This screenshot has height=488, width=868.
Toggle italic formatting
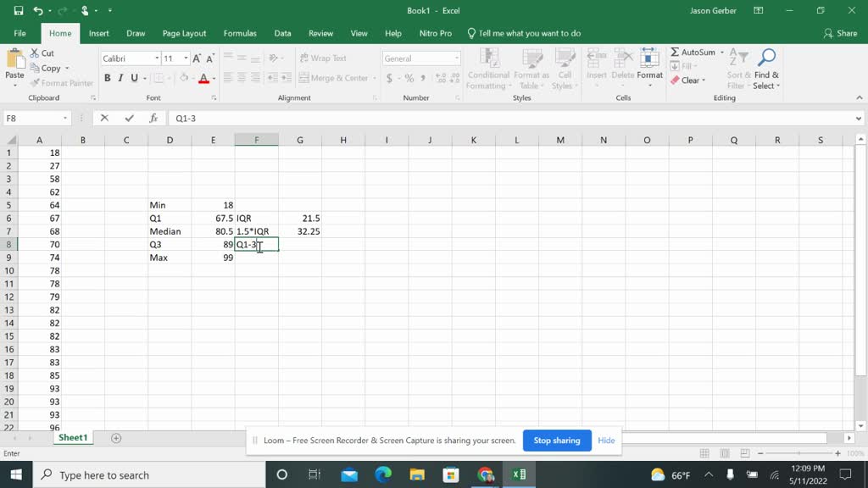click(120, 77)
